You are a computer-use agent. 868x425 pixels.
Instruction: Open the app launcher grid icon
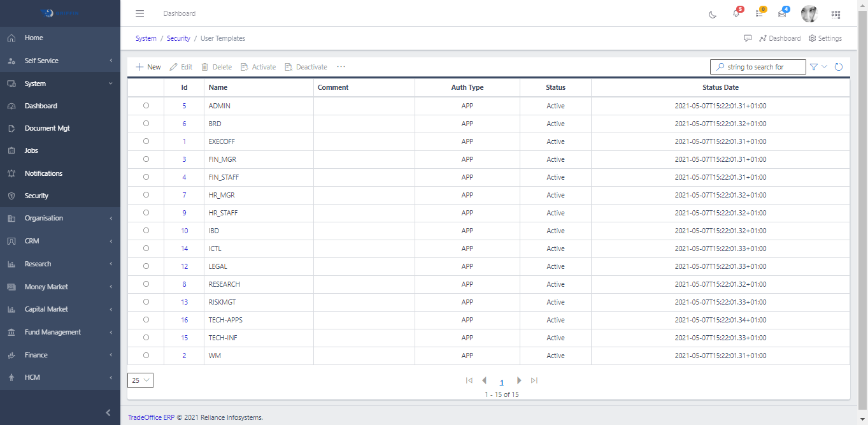pos(836,14)
